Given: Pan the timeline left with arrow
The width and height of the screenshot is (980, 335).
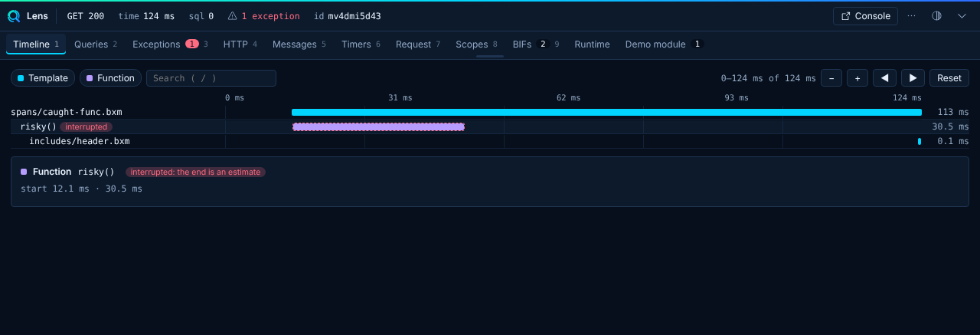Looking at the screenshot, I should coord(884,78).
